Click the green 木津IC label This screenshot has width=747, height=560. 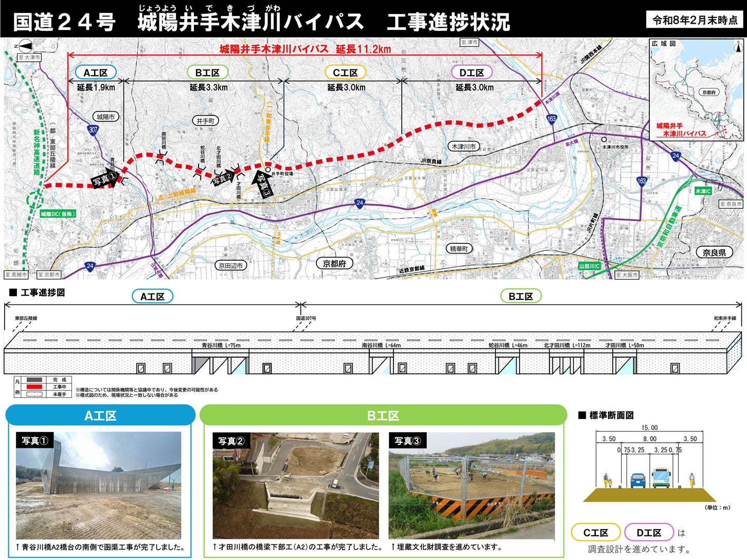[702, 191]
